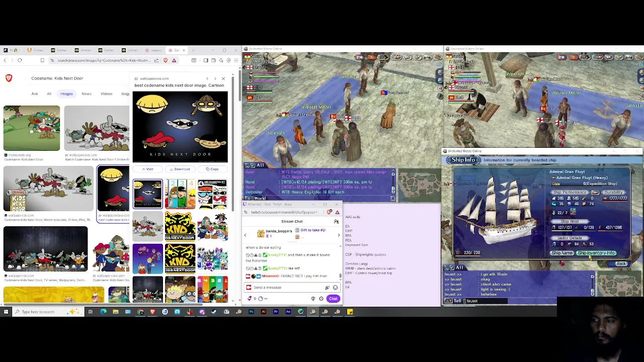Open wallpapercave.com source link in preview

(x=154, y=79)
